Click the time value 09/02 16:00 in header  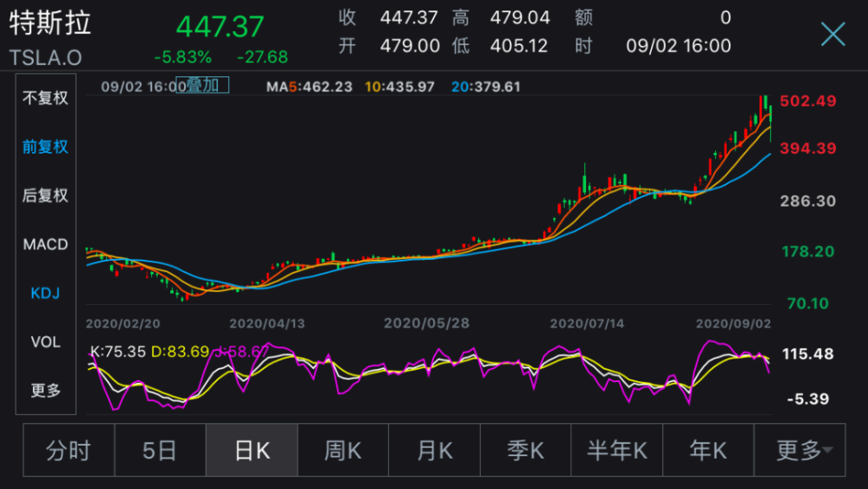[x=678, y=45]
